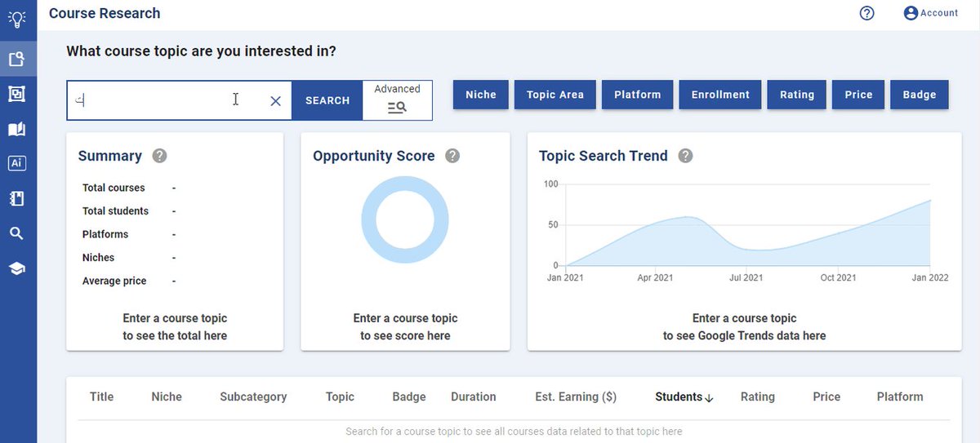Sort table by Title column

[101, 396]
